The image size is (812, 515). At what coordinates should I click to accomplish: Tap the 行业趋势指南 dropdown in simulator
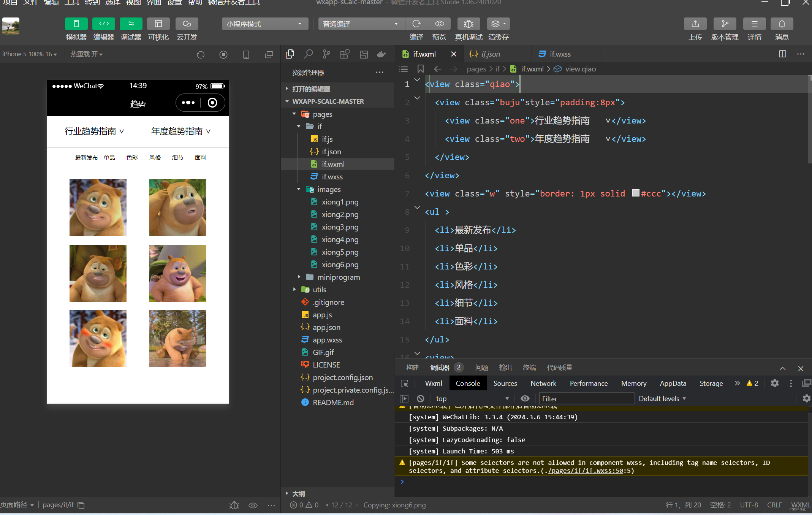[x=94, y=131]
